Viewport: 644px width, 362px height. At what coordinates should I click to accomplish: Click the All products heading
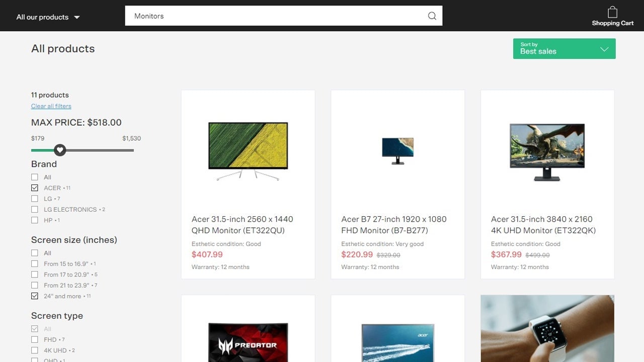coord(63,49)
